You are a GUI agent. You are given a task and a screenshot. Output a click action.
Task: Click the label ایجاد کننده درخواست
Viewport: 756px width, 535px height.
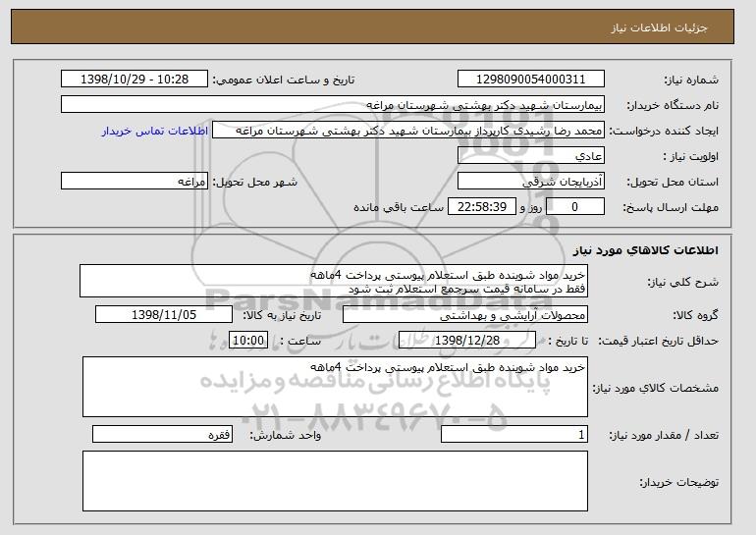coord(664,132)
